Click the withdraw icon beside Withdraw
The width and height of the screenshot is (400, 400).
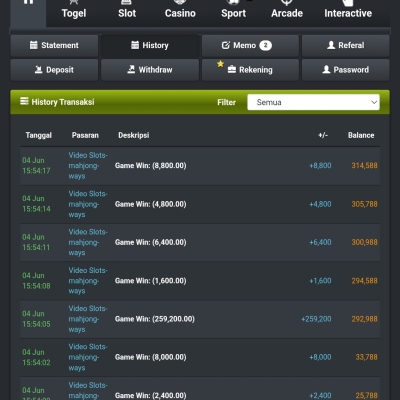pyautogui.click(x=131, y=69)
